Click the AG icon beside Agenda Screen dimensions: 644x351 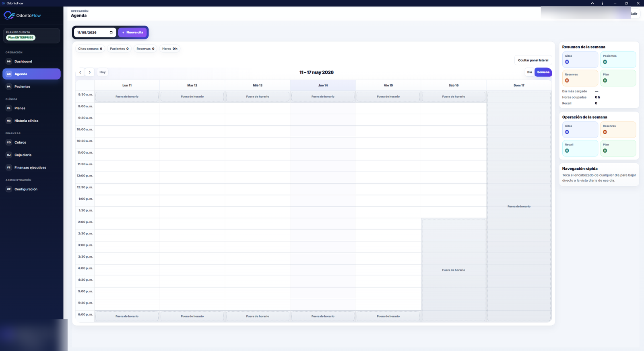pos(9,74)
